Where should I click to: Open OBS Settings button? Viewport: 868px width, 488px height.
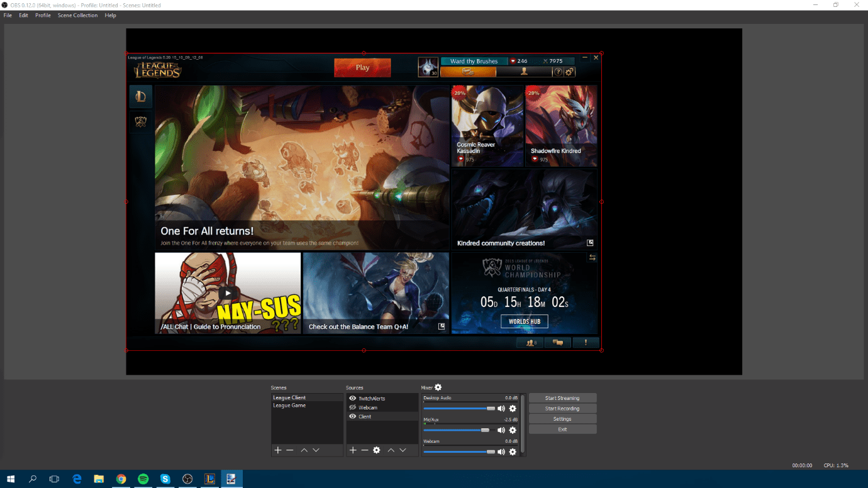pyautogui.click(x=562, y=419)
